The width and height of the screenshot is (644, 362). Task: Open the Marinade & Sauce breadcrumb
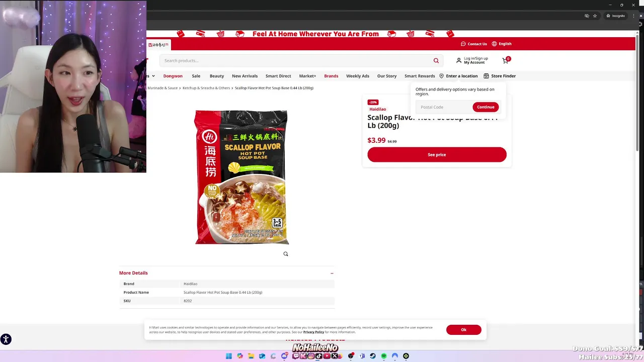pyautogui.click(x=163, y=88)
